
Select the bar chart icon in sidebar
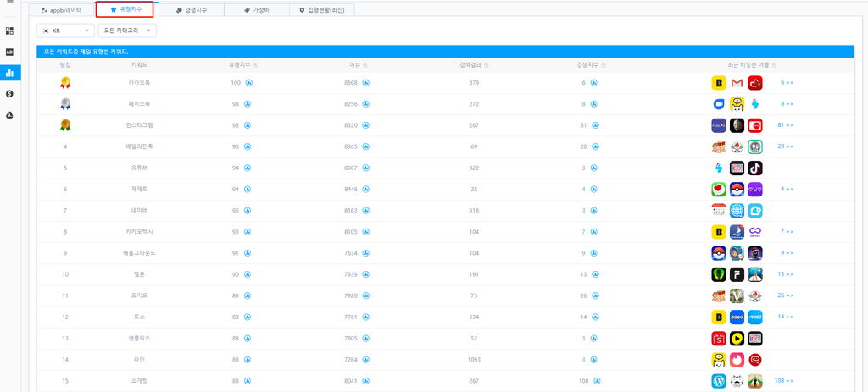tap(9, 73)
